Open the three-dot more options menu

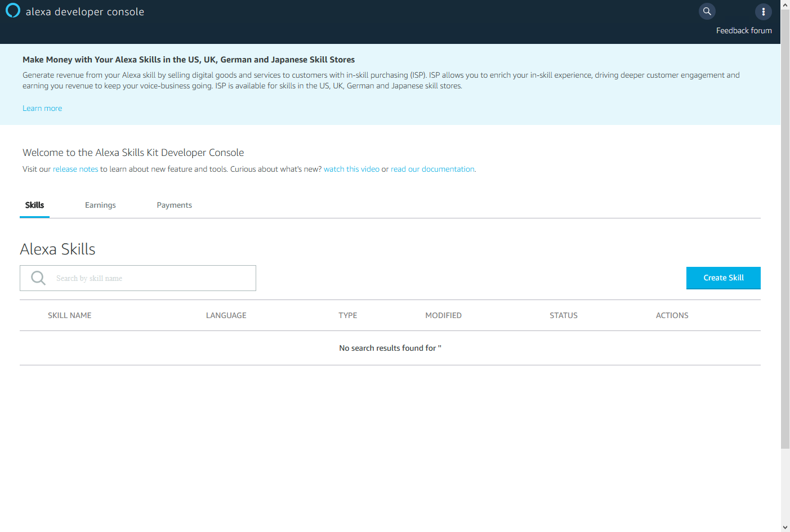(x=764, y=11)
